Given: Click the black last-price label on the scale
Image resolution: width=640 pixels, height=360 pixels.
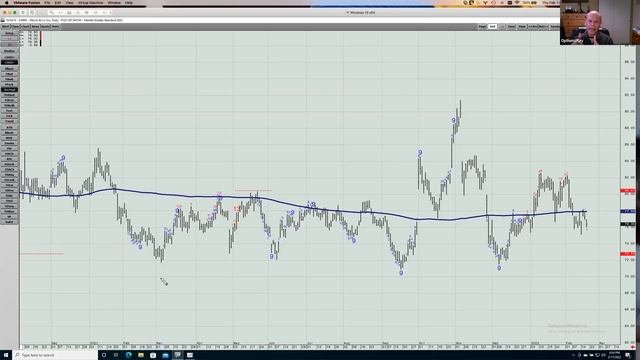Looking at the screenshot, I should coord(628,224).
